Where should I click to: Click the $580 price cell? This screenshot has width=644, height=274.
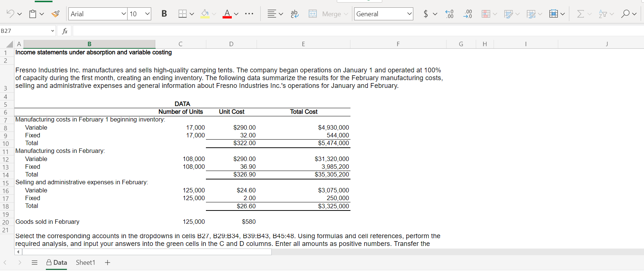tap(231, 222)
